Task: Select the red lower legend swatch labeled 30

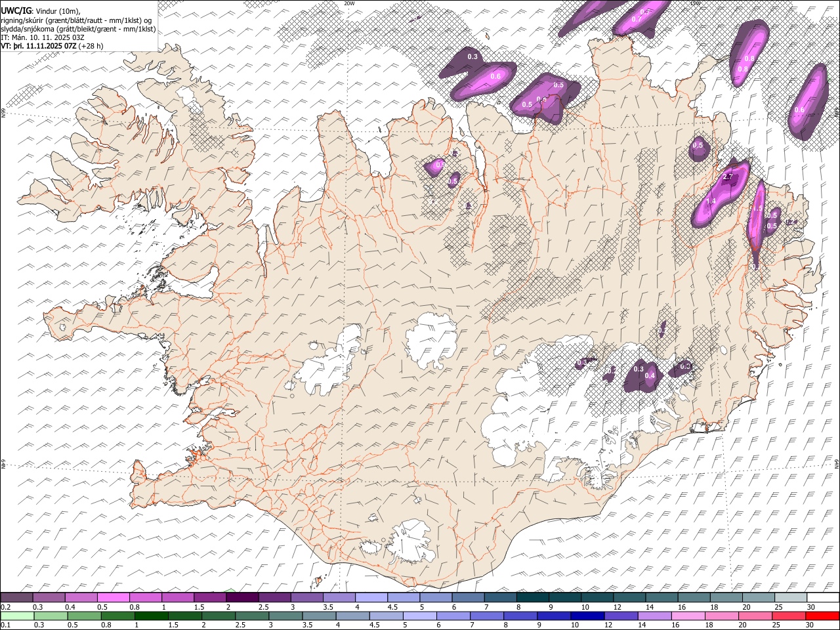Action: click(823, 616)
